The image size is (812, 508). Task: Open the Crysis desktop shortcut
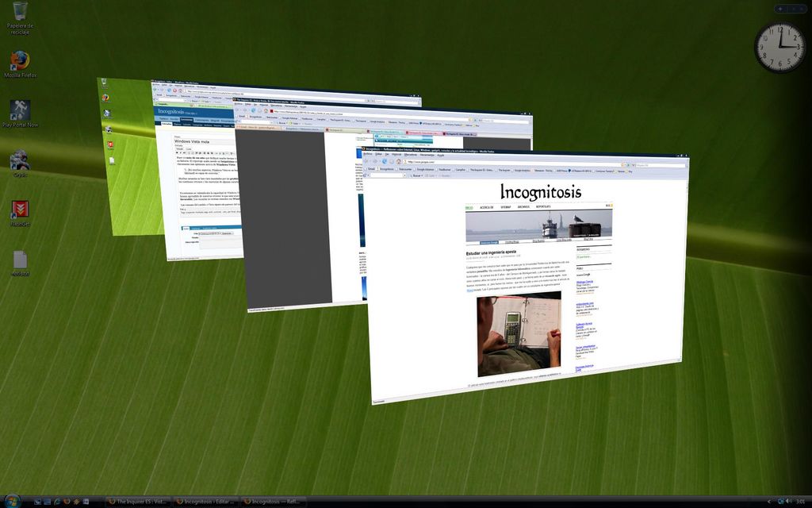tap(20, 160)
